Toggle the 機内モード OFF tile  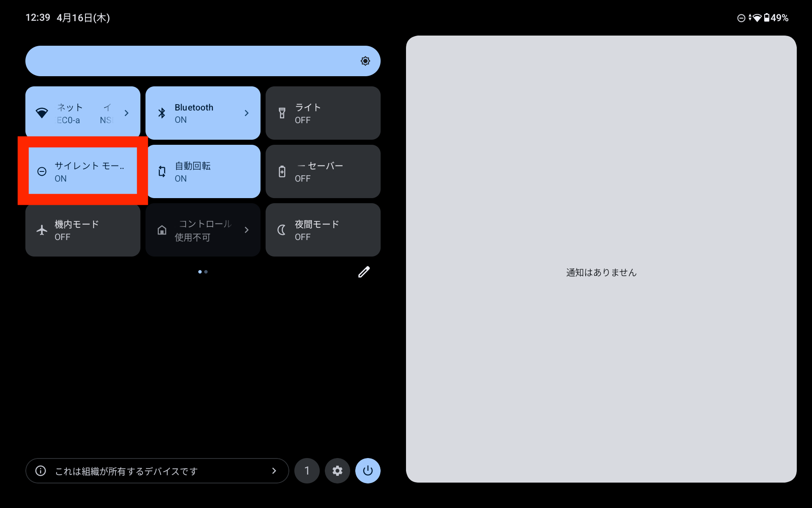(83, 230)
